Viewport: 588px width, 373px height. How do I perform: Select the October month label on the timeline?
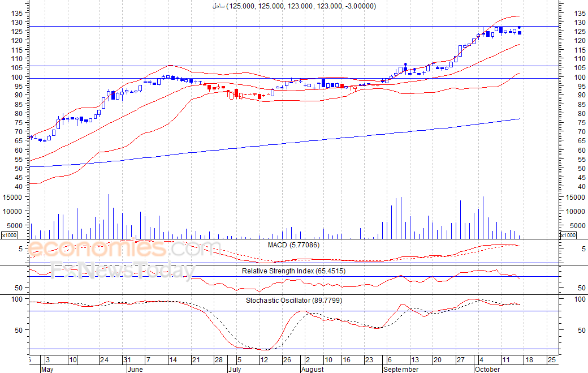coord(487,369)
